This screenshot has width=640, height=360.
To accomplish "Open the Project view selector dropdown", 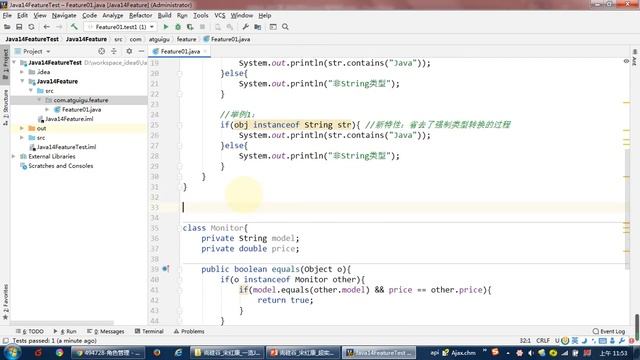I will coord(33,51).
